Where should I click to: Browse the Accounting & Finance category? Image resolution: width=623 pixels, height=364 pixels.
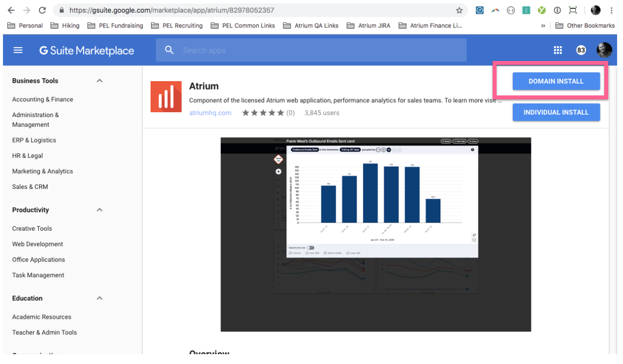click(x=43, y=99)
